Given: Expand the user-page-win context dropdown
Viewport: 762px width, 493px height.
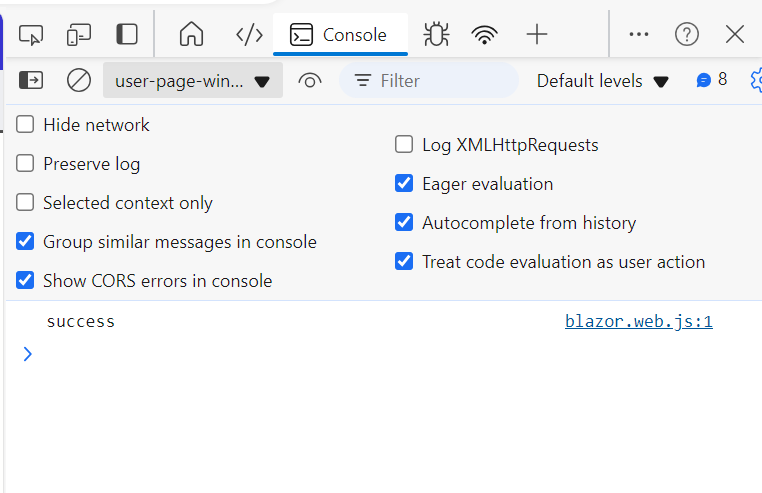Looking at the screenshot, I should click(x=193, y=81).
